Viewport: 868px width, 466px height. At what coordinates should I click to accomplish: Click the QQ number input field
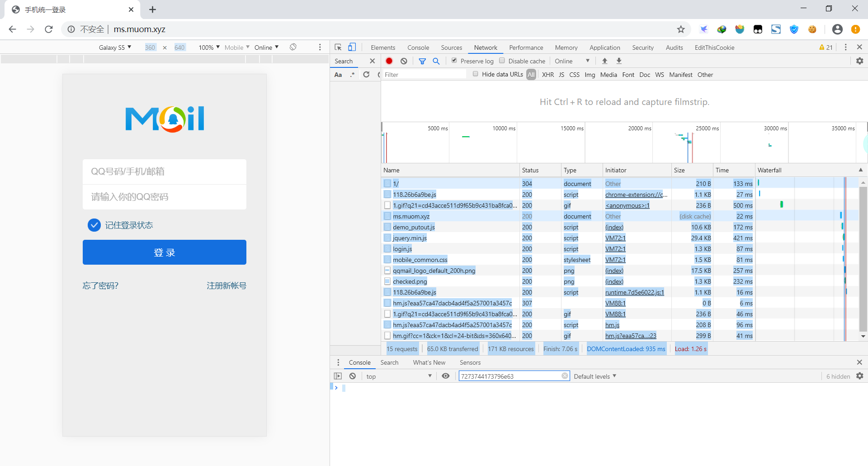(x=165, y=171)
